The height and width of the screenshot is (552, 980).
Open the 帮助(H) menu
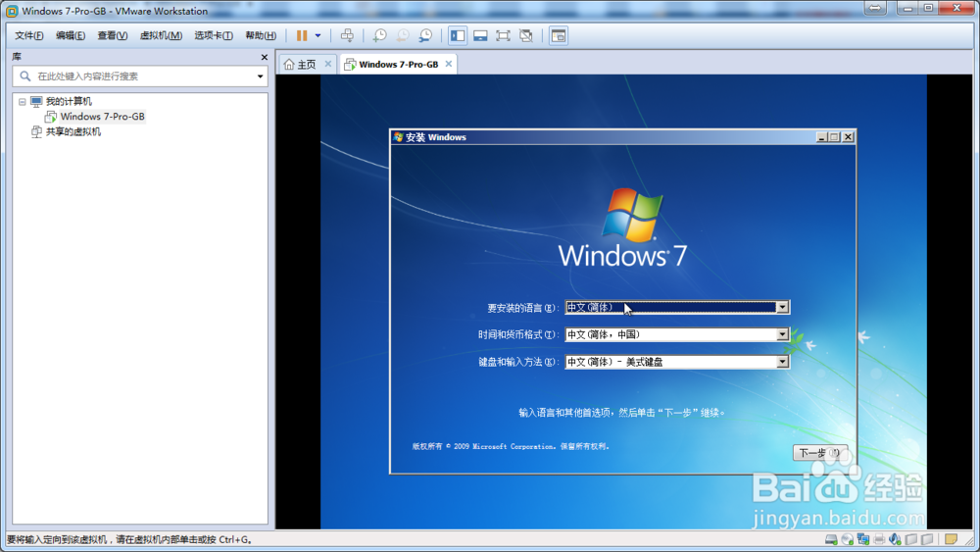point(261,35)
